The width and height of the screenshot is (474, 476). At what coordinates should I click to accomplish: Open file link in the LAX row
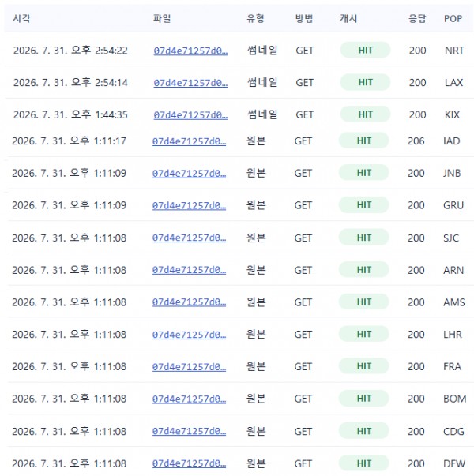tap(190, 83)
